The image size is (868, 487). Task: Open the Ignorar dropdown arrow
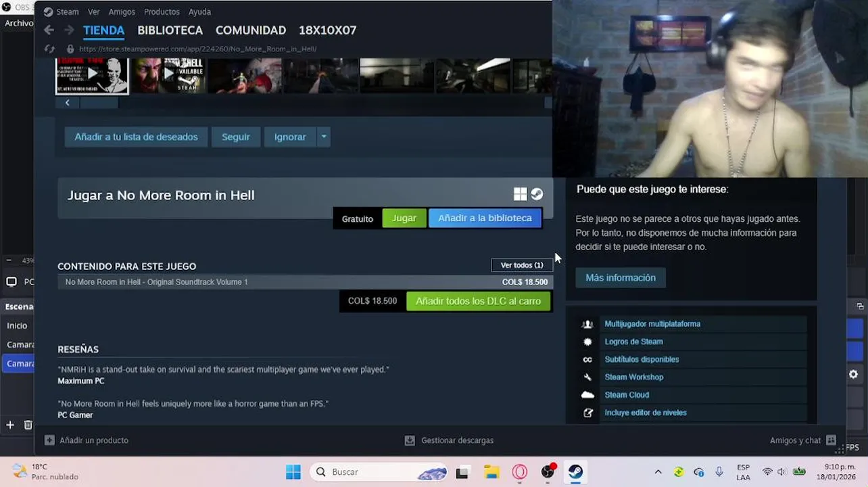click(x=324, y=137)
